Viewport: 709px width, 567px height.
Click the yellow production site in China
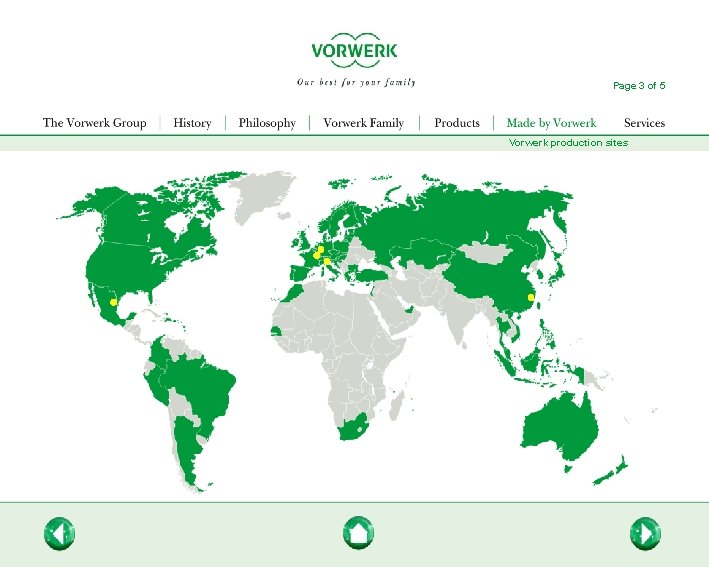point(531,298)
